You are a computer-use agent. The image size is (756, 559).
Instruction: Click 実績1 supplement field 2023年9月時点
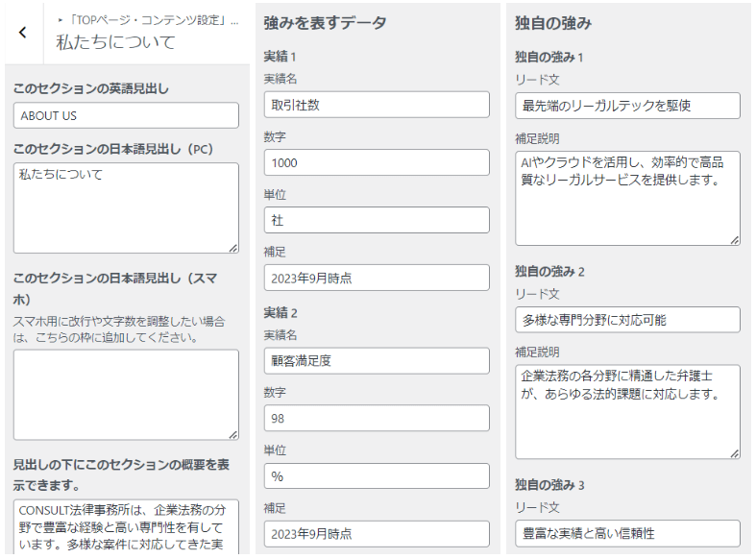[x=377, y=278]
